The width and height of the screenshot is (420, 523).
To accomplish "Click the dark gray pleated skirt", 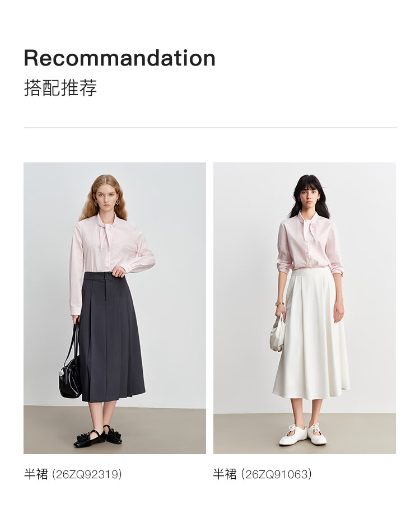I will coord(112,337).
